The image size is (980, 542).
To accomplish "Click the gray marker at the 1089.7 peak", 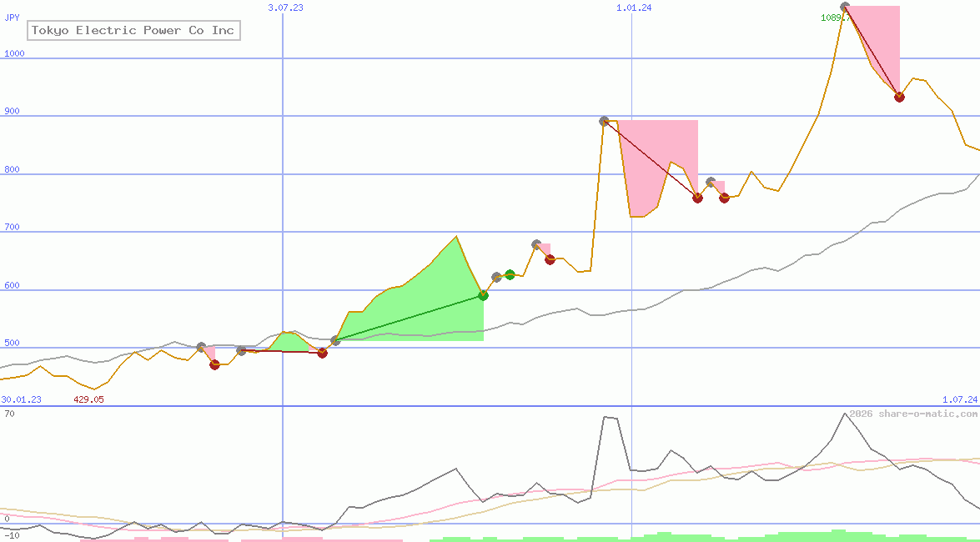I will (x=846, y=8).
